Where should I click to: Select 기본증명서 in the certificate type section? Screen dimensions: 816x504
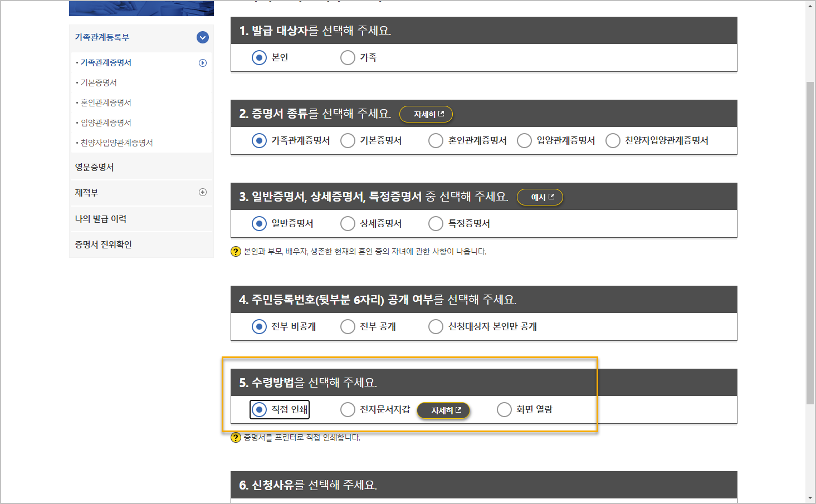[347, 140]
